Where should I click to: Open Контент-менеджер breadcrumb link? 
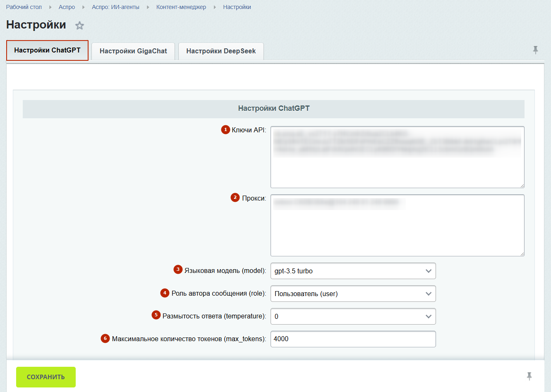181,7
